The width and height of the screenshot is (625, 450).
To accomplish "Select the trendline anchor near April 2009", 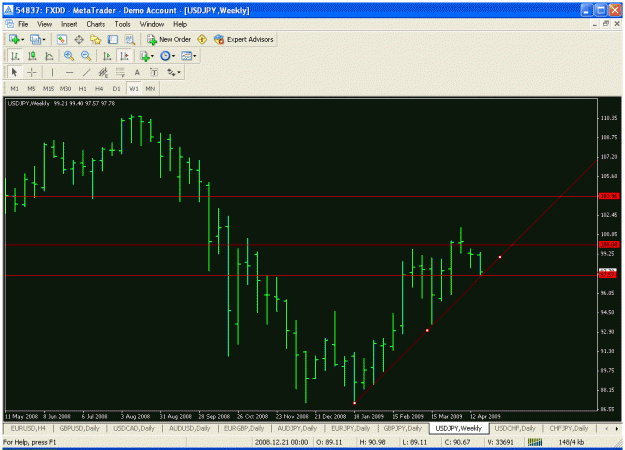I will (x=500, y=257).
